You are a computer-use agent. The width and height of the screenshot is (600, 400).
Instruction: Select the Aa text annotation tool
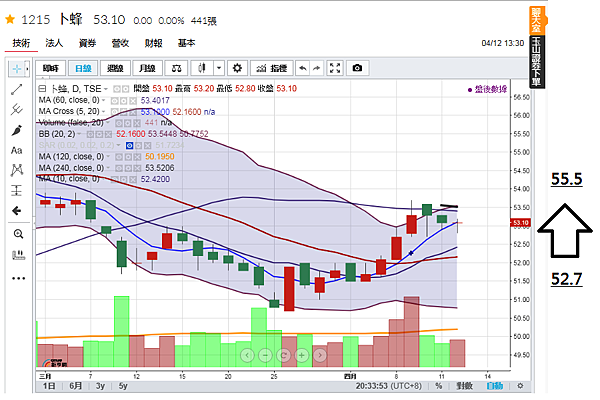(16, 150)
